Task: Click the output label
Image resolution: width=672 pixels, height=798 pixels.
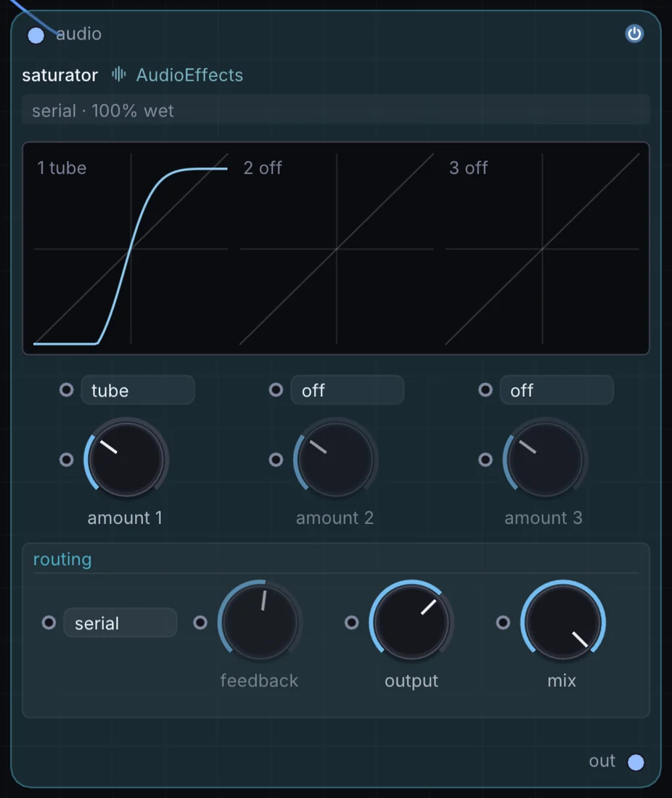Action: [x=411, y=681]
